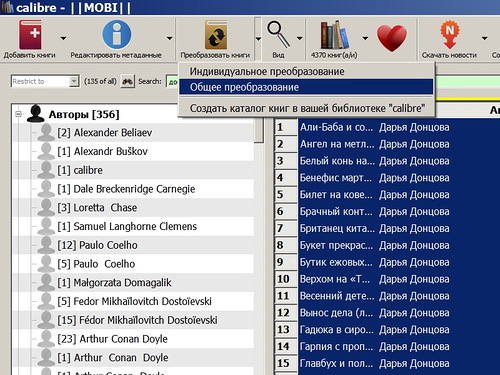Click the Add books red book icon

tap(30, 35)
